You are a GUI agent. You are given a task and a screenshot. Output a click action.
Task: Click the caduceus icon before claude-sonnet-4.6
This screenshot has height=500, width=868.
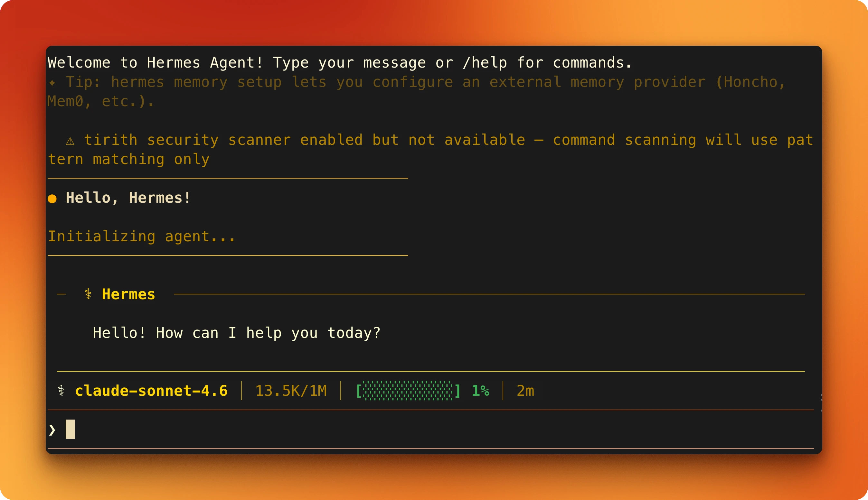point(61,391)
